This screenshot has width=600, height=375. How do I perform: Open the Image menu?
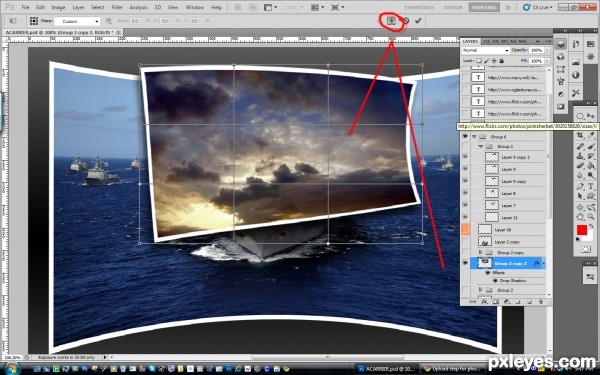coord(58,7)
